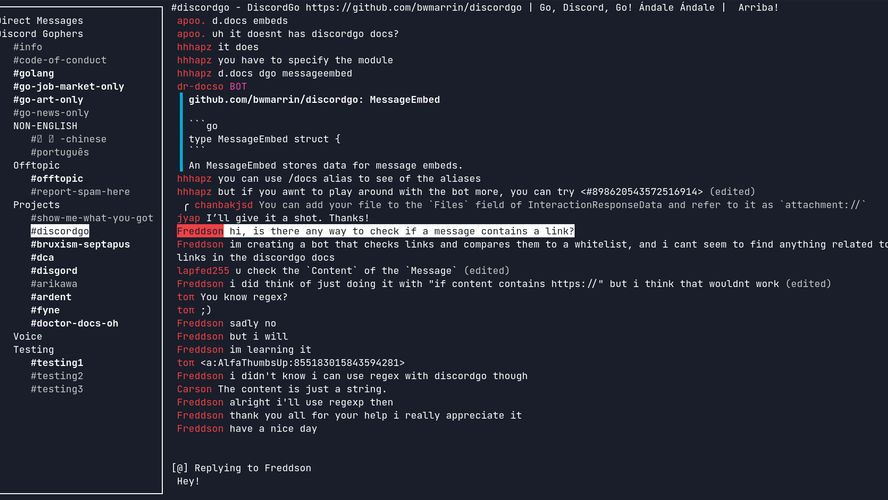Open the #report-spam-here channel

pos(80,192)
